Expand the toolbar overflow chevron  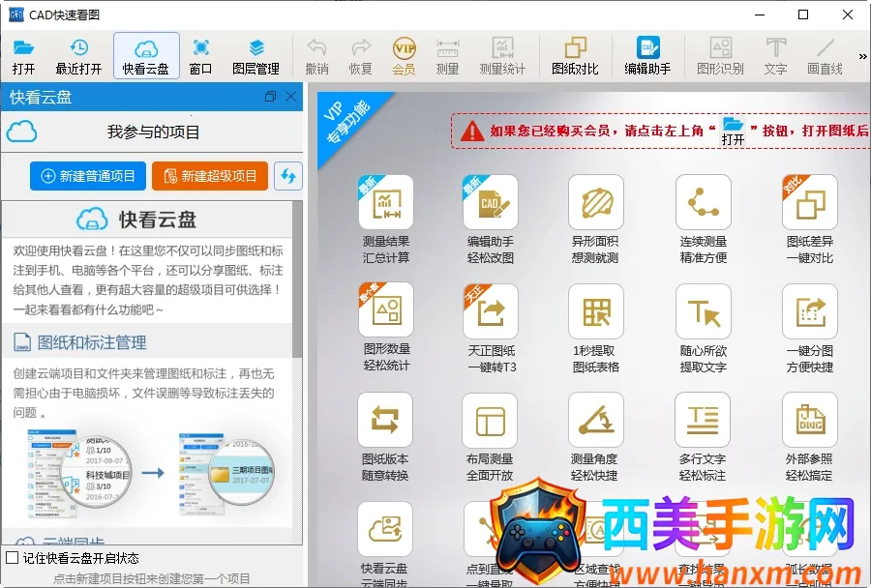861,56
